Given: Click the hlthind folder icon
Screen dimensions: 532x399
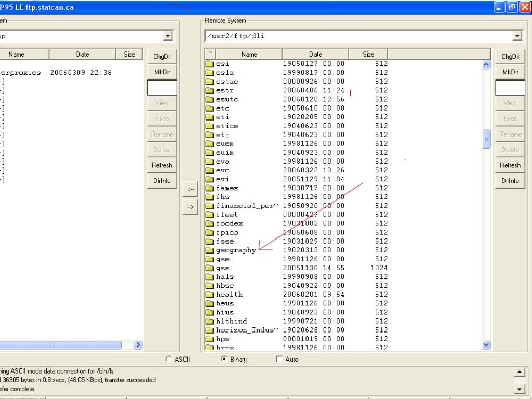Looking at the screenshot, I should pyautogui.click(x=209, y=321).
